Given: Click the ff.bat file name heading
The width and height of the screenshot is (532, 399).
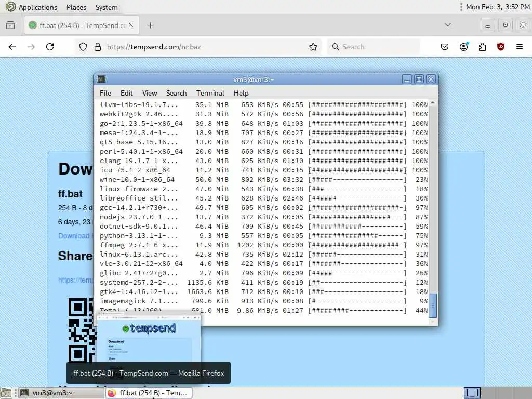Looking at the screenshot, I should [x=70, y=194].
